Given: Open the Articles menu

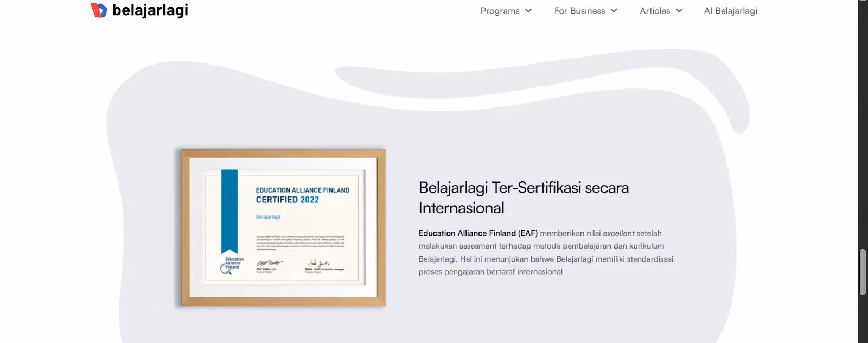Looking at the screenshot, I should [x=655, y=11].
